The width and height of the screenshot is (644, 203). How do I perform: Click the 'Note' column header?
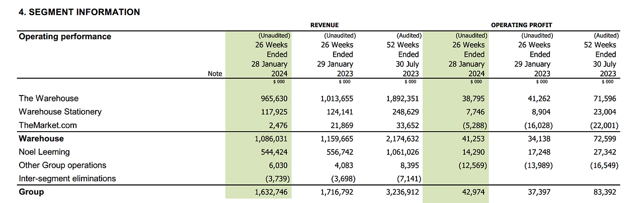click(215, 73)
